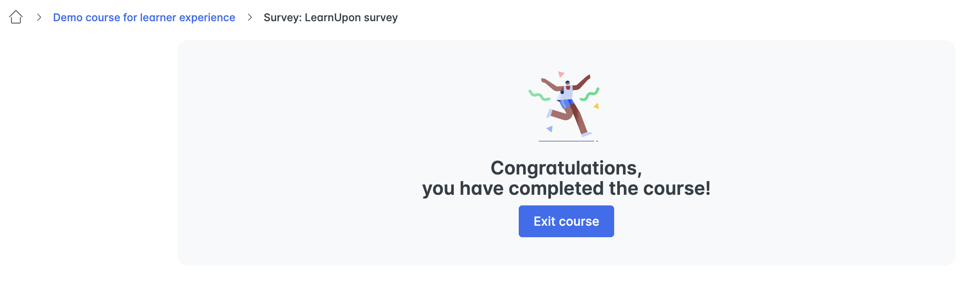The image size is (980, 288).
Task: Open the Demo course for learner experience link
Action: coord(144,18)
